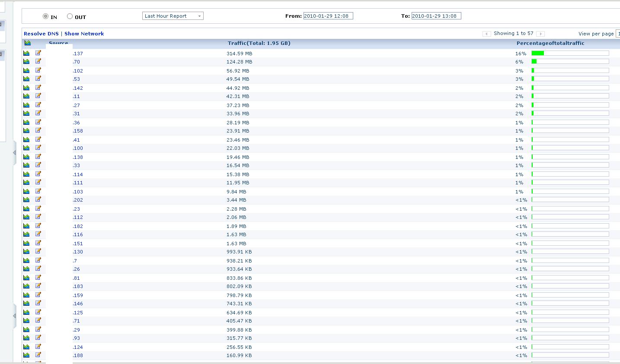Open traffic graph icon for source .142

[26, 88]
